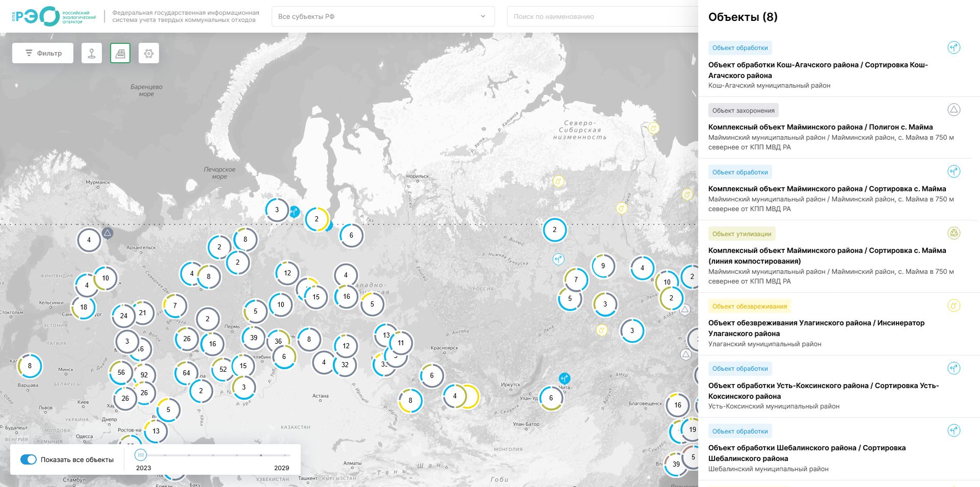Click the yellow incinerator marker near Северо-Сибирская низменность
The image size is (980, 487).
[x=653, y=128]
